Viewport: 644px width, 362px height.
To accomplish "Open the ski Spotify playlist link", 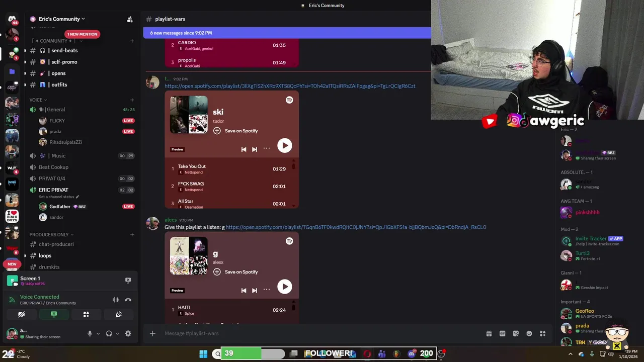I will click(290, 86).
